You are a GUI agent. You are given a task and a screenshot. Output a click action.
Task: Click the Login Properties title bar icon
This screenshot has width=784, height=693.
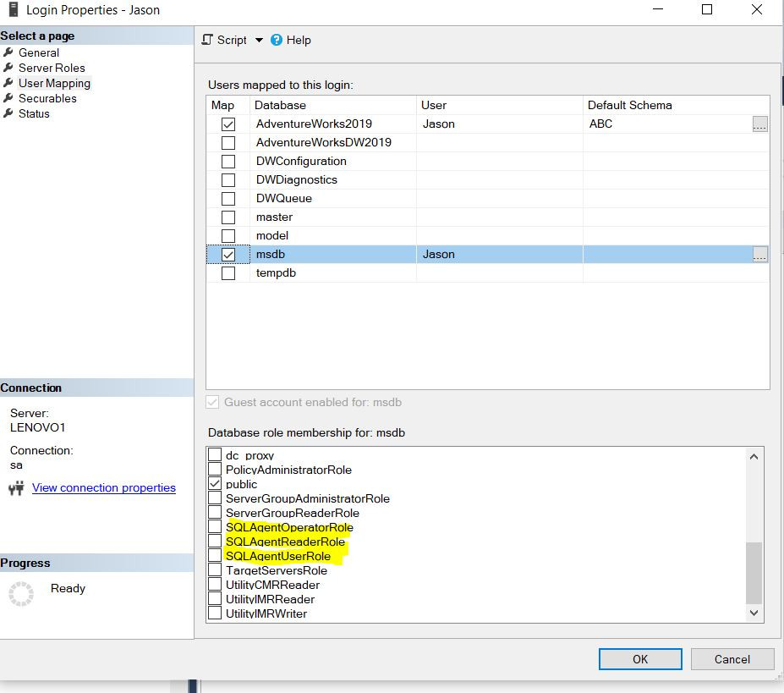14,9
